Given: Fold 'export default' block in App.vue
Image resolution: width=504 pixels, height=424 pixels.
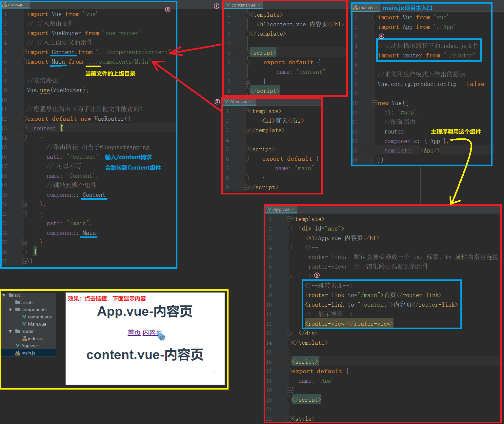Looking at the screenshot, I should coord(289,371).
